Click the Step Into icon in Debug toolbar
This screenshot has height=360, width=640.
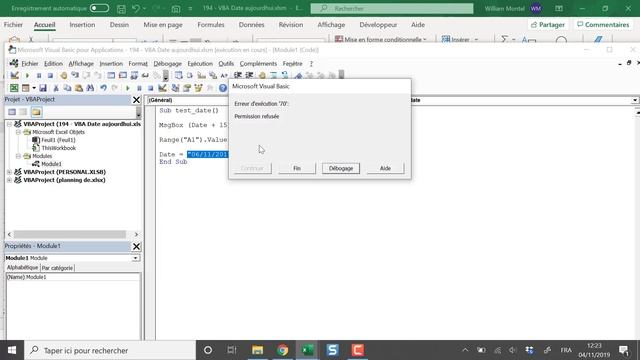75,75
